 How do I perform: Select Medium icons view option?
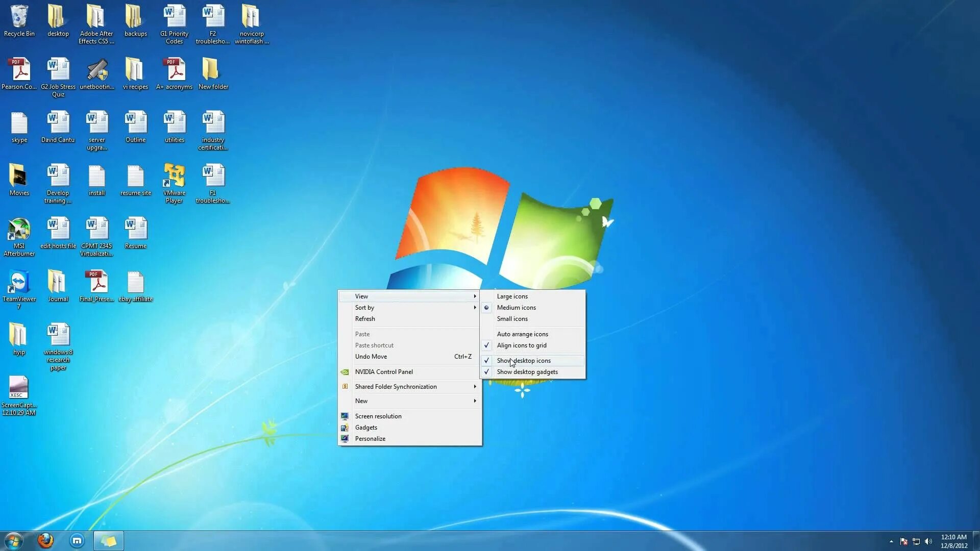[516, 307]
